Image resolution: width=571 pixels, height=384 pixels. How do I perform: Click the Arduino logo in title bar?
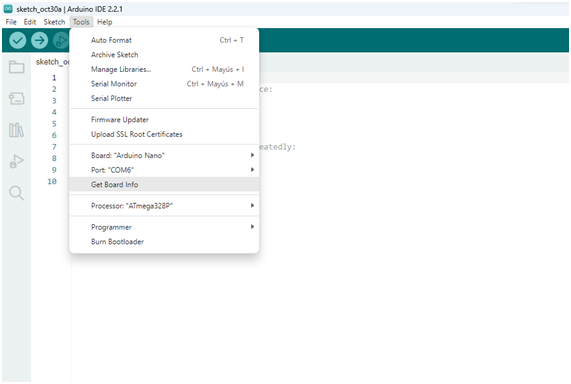click(x=8, y=9)
